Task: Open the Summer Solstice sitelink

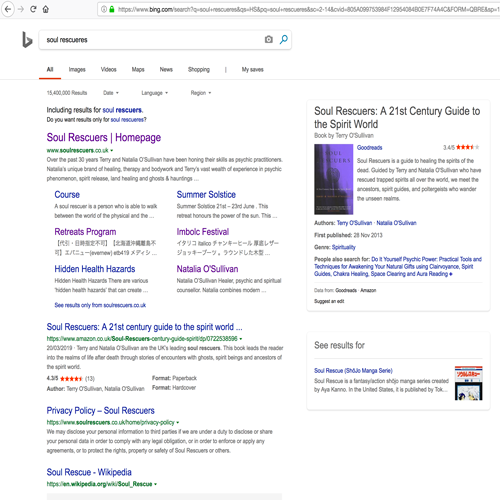Action: (x=206, y=194)
